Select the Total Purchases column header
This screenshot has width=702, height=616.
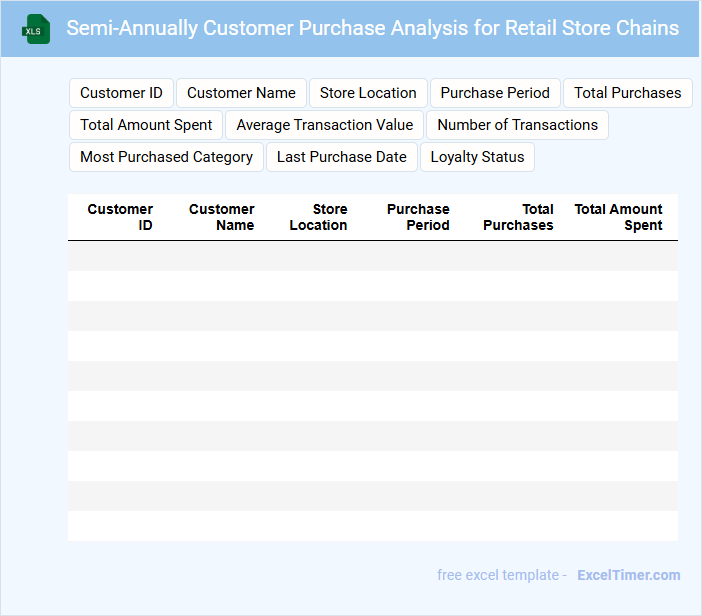tap(518, 217)
